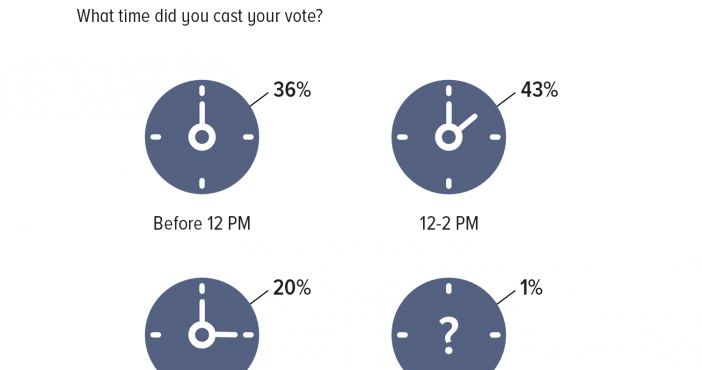This screenshot has width=702, height=370.
Task: Click the callout line leading to 43%
Action: coord(506,100)
